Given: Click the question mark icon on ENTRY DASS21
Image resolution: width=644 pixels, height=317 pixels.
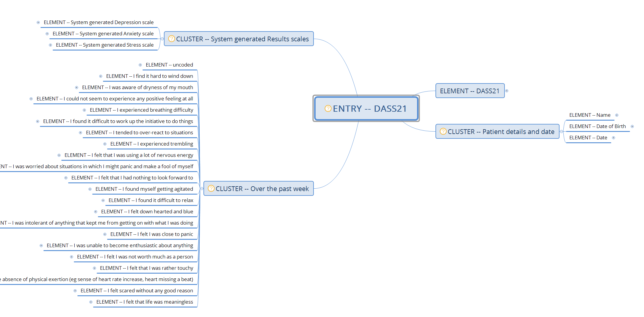Looking at the screenshot, I should 328,108.
